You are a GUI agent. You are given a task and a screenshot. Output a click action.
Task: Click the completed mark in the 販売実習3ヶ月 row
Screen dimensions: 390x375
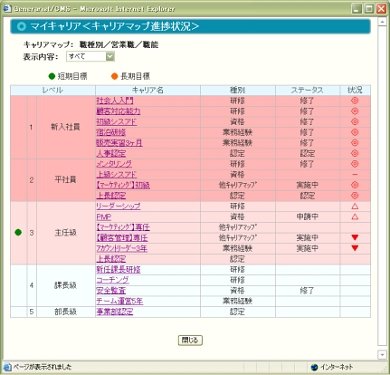point(355,143)
